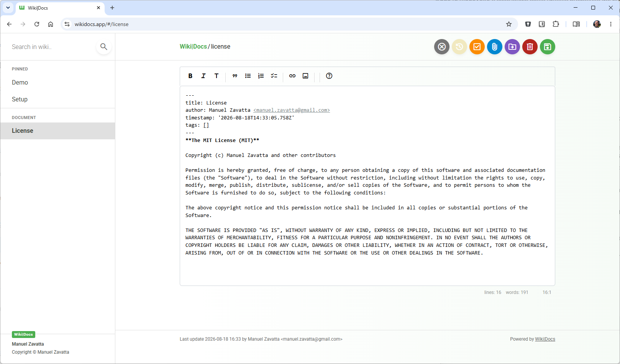
Task: Click the Wiki|Docs green badge in sidebar footer
Action: (23, 335)
